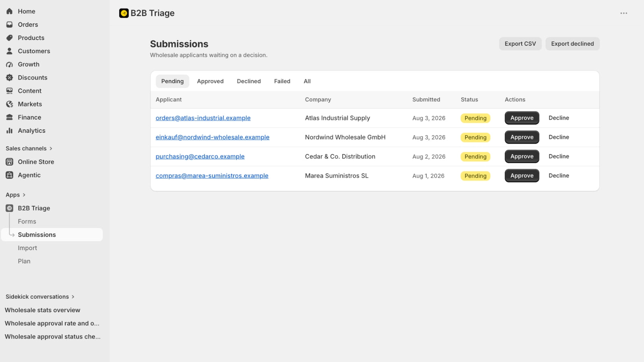Click the Customers person icon
The height and width of the screenshot is (362, 644).
(9, 51)
